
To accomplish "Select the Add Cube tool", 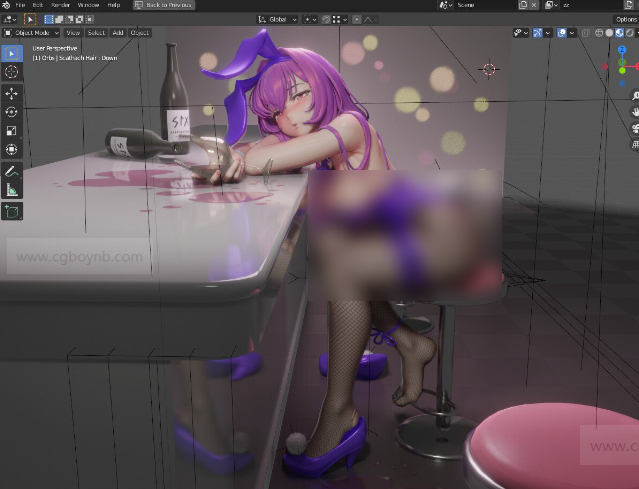I will 12,211.
